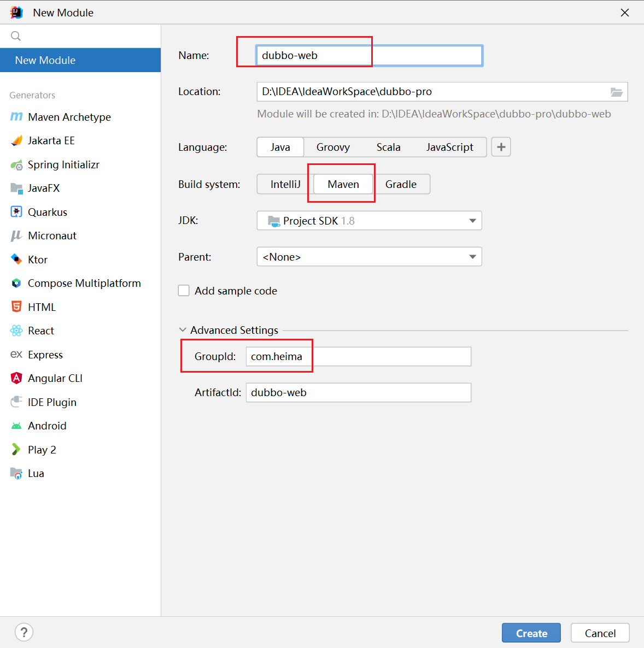Screen dimensions: 644x648
Task: Click the JavaFX folder icon
Action: pos(16,188)
